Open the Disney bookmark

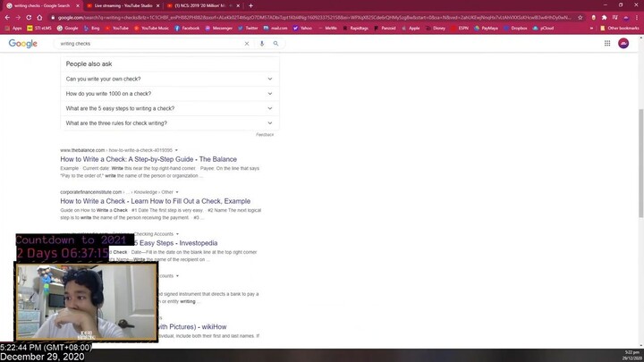436,29
